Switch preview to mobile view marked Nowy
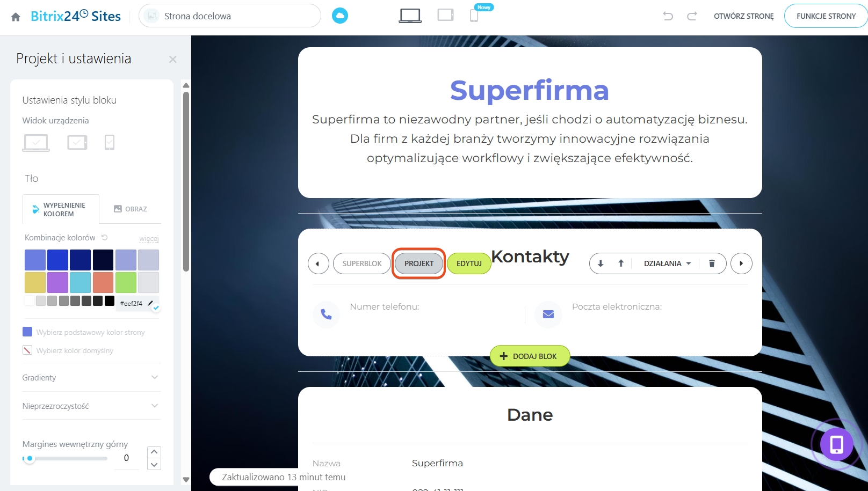Screen dimensions: 868x491 point(474,16)
